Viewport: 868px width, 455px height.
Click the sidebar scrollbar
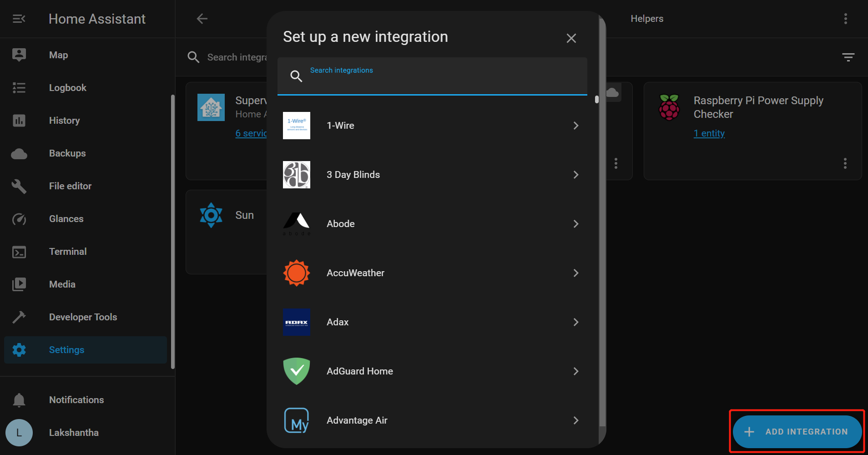[172, 232]
